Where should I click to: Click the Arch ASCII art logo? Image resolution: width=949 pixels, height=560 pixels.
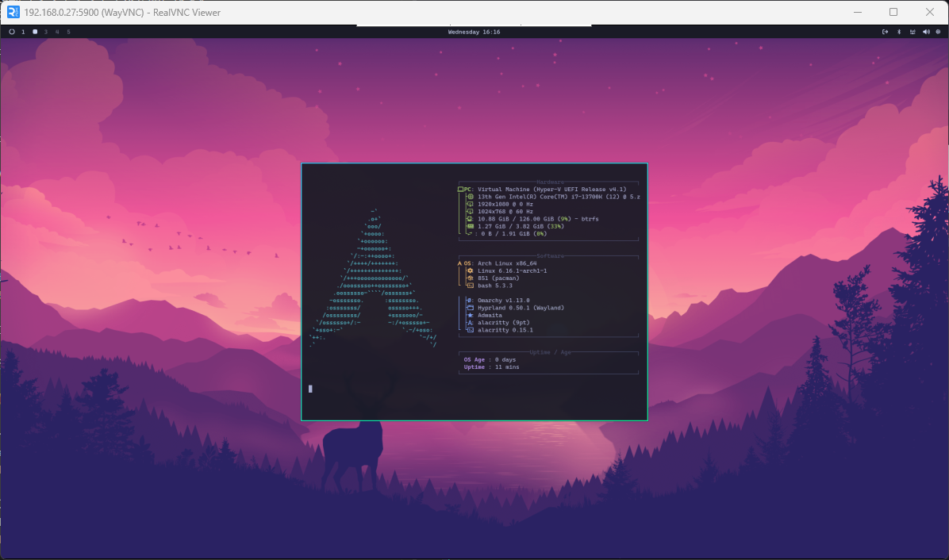[x=374, y=278]
